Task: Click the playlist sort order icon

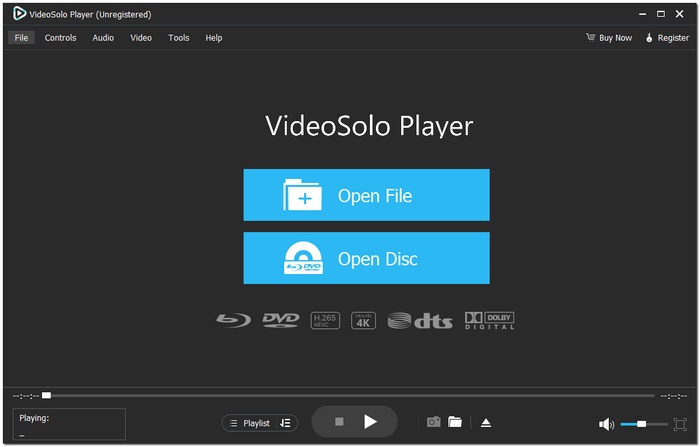Action: point(286,423)
